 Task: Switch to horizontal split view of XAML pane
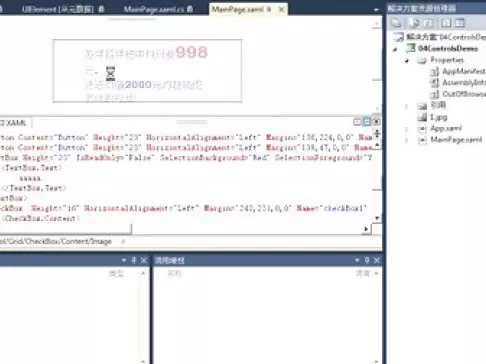(x=367, y=122)
